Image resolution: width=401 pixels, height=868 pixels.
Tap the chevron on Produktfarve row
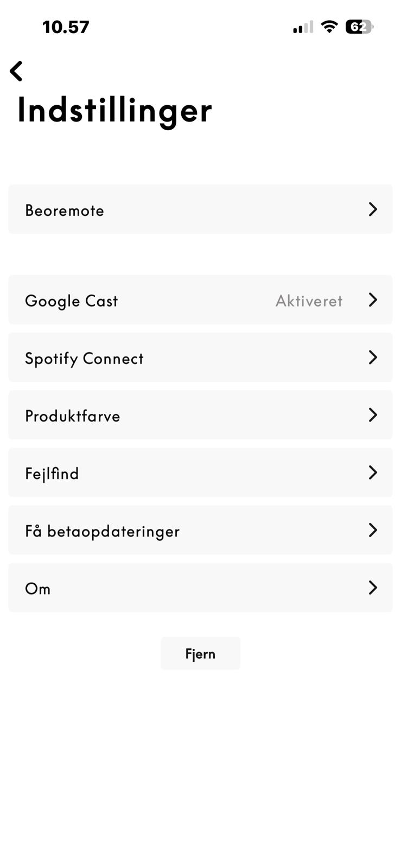coord(373,415)
